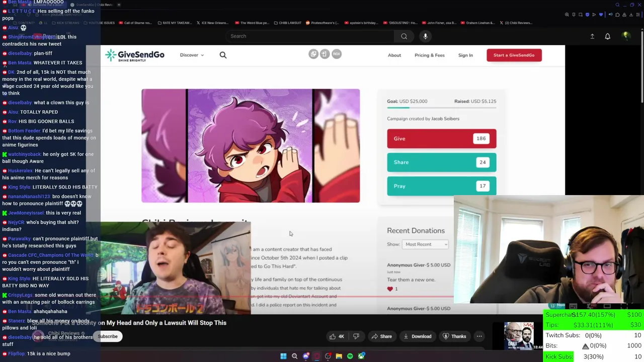The width and height of the screenshot is (644, 362).
Task: Open YouTube notifications bell
Action: [x=607, y=36]
